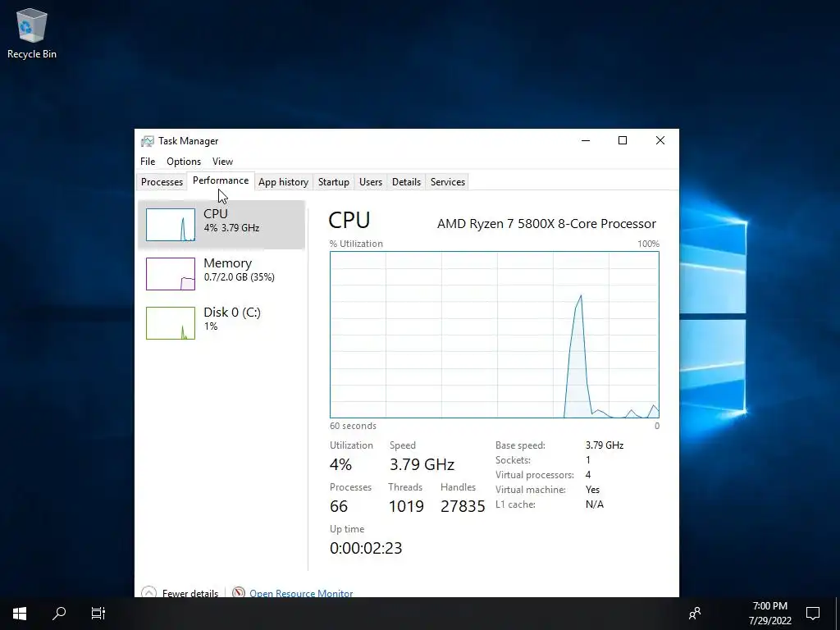Click the up time value 0:00:02:23

coord(366,547)
